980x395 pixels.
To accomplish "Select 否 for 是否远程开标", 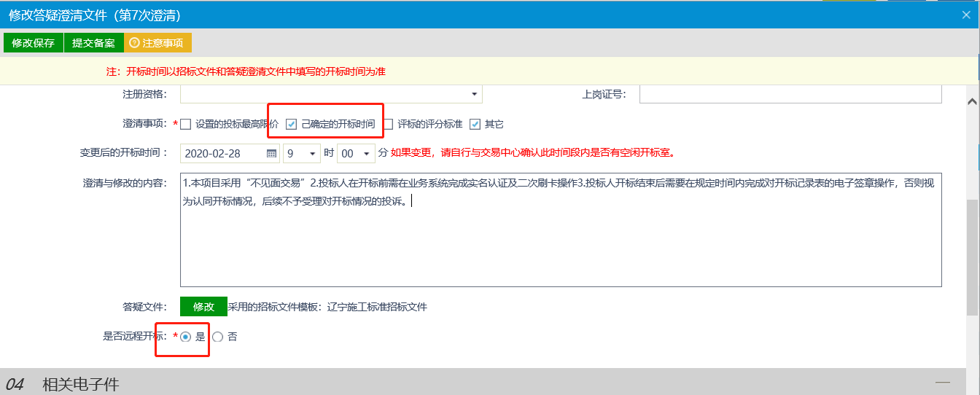I will tap(217, 337).
